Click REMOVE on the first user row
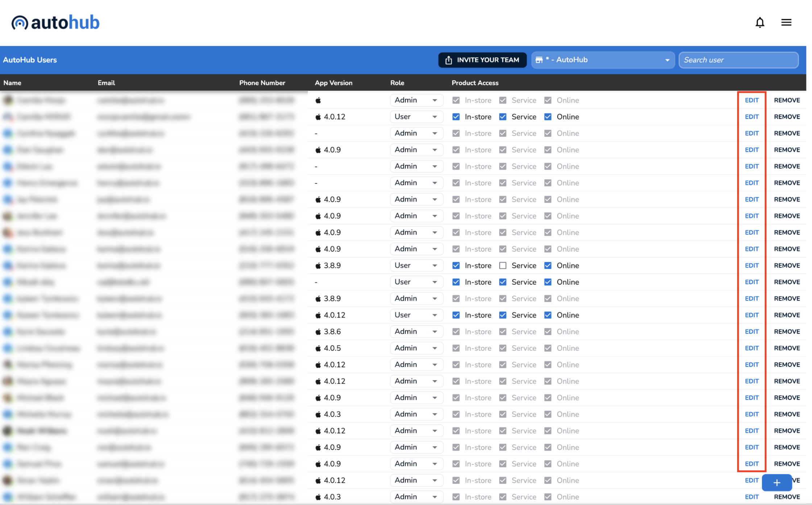 pos(787,100)
